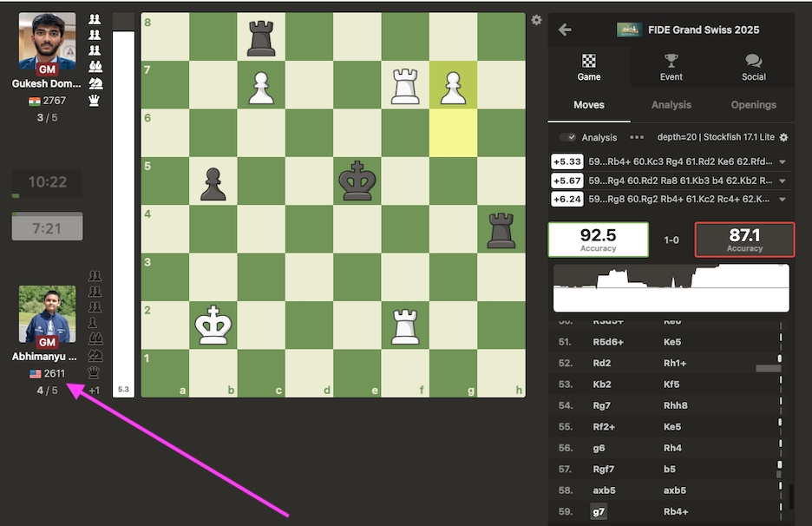Click the three-dots analysis options icon
Screen dimensions: 812x526
(637, 137)
